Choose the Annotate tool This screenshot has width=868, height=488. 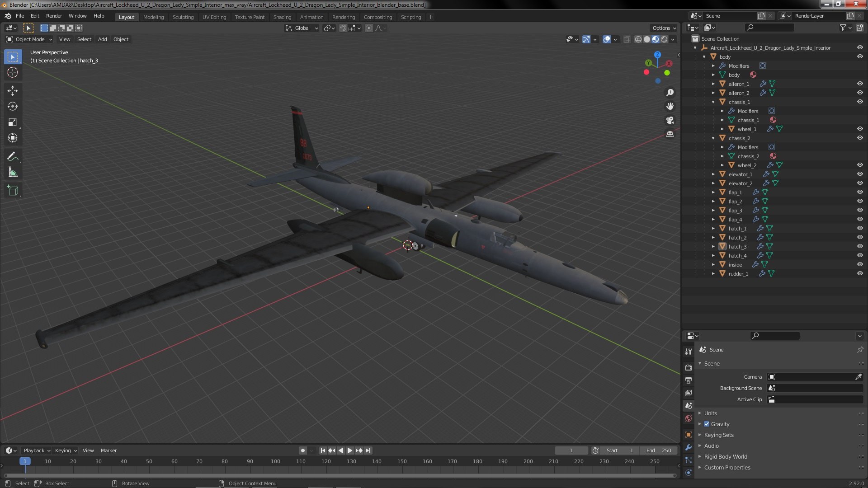coord(13,157)
